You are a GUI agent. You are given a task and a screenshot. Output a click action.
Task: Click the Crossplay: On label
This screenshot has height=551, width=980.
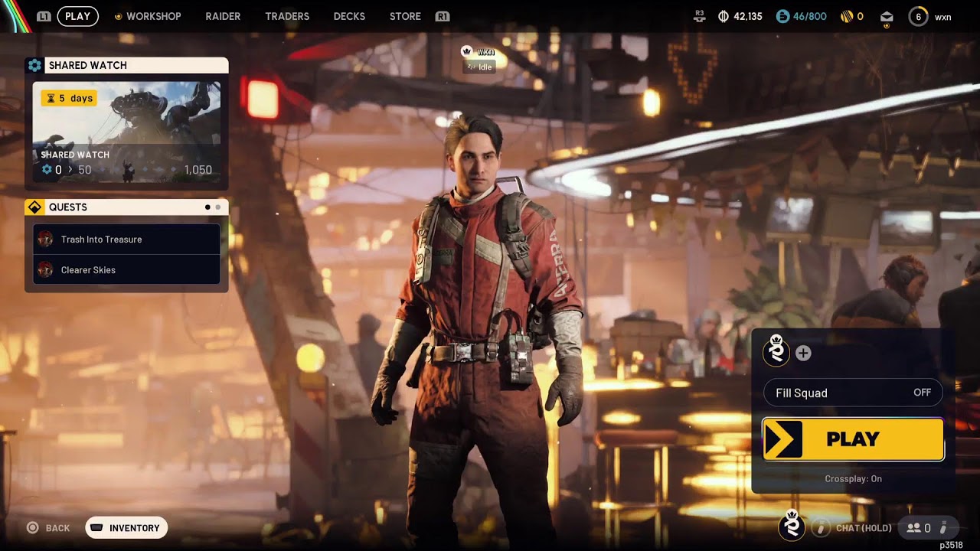click(x=853, y=479)
